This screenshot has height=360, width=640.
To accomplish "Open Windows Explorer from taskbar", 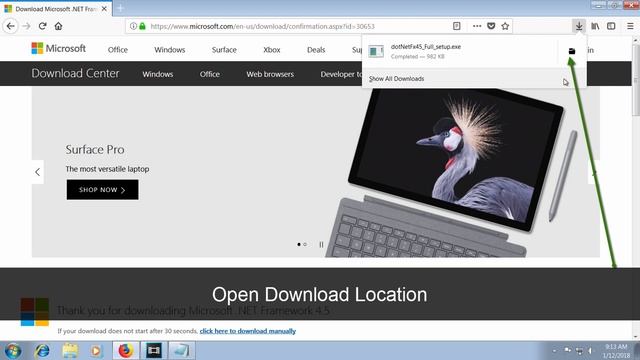I will (70, 351).
